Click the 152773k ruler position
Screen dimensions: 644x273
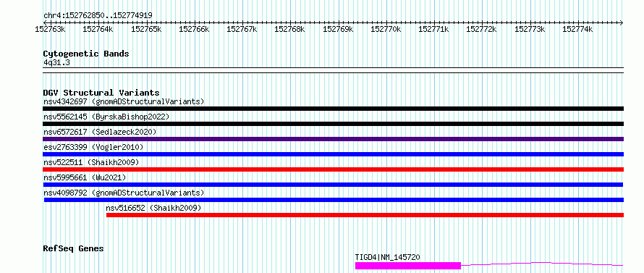[x=530, y=29]
